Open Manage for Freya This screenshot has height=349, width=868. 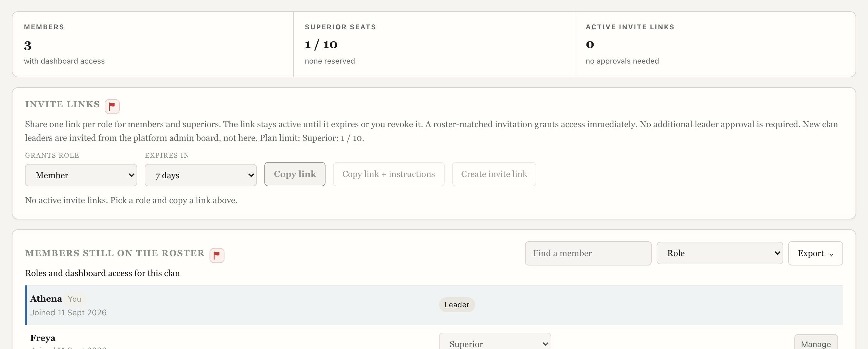point(816,342)
